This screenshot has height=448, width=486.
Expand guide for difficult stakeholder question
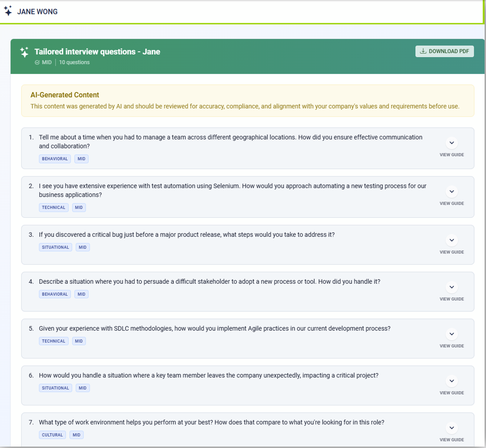tap(451, 287)
